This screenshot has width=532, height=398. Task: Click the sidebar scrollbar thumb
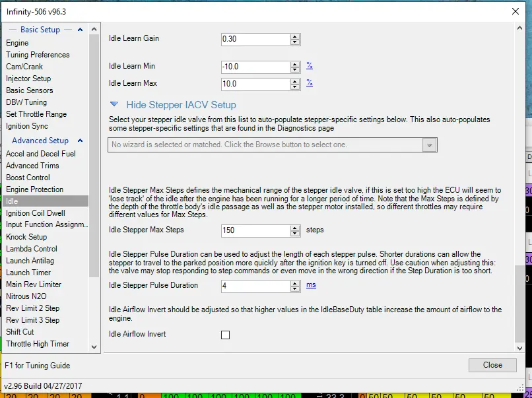(x=94, y=156)
